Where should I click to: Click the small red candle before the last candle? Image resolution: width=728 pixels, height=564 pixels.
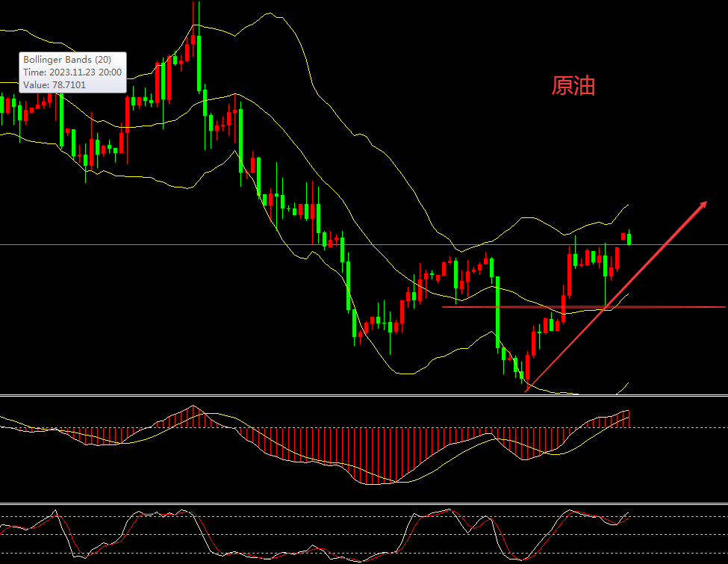pyautogui.click(x=623, y=236)
